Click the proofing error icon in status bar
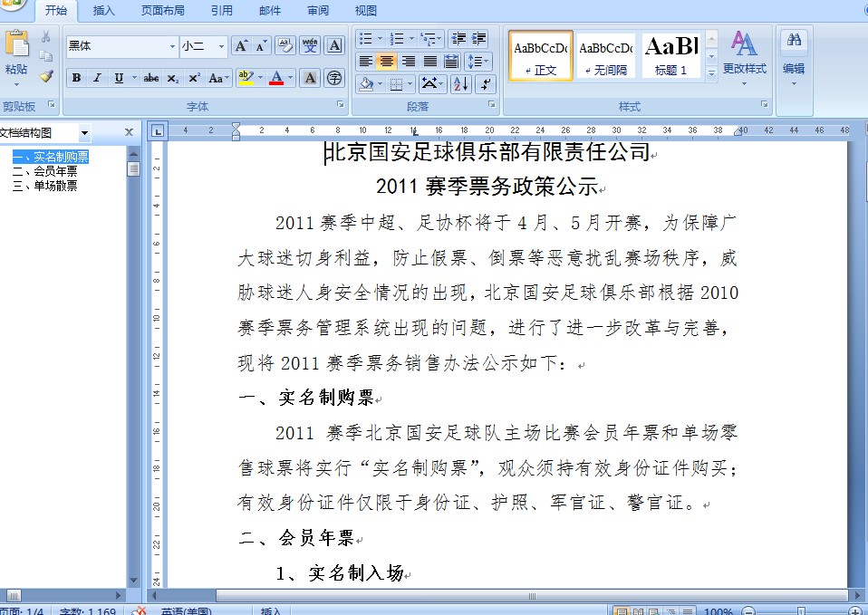The image size is (868, 615). [140, 610]
